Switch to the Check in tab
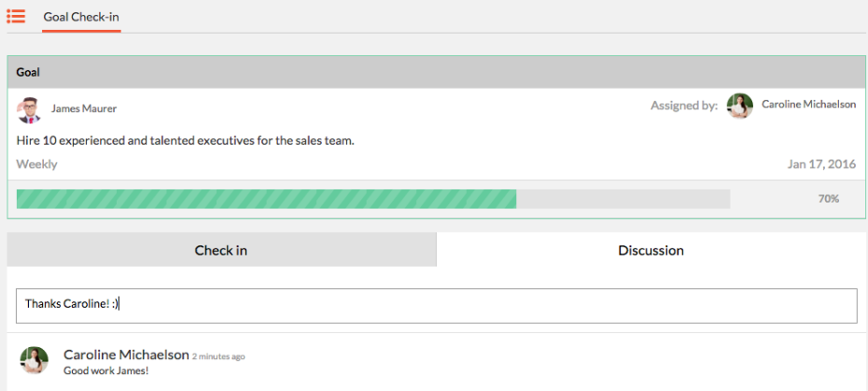Viewport: 868px width, 391px height. [221, 250]
